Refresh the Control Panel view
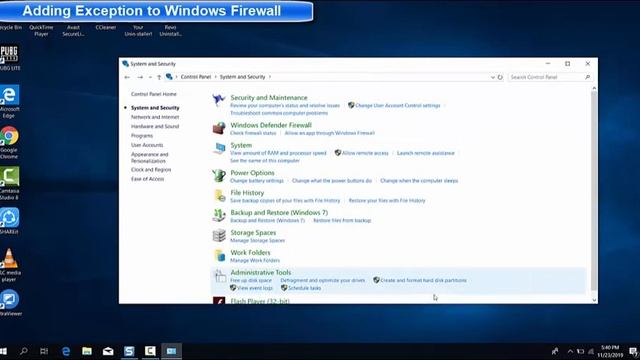 500,77
